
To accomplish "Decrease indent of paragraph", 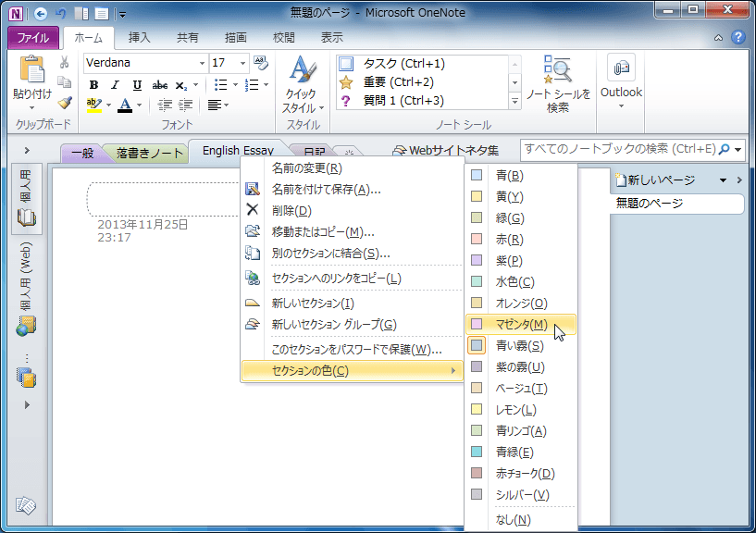I will [x=165, y=105].
